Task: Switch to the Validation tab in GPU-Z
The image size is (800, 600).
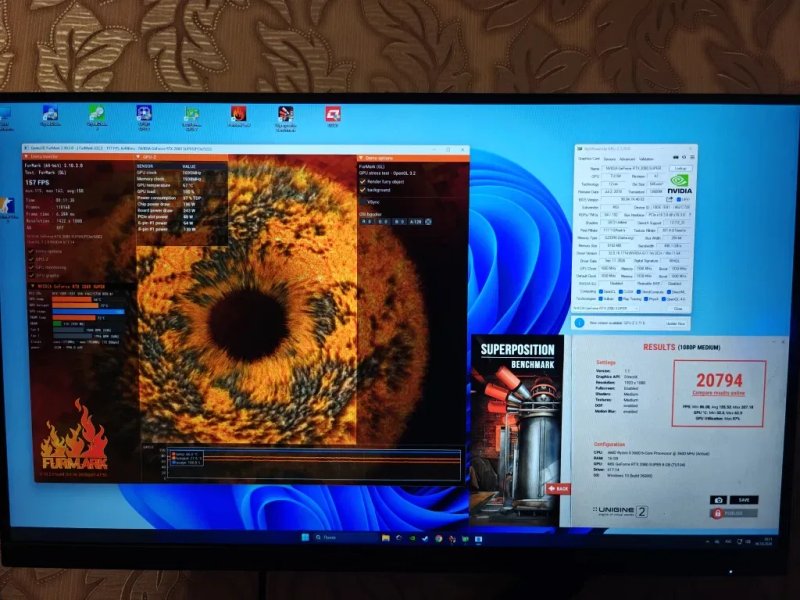Action: pos(646,159)
